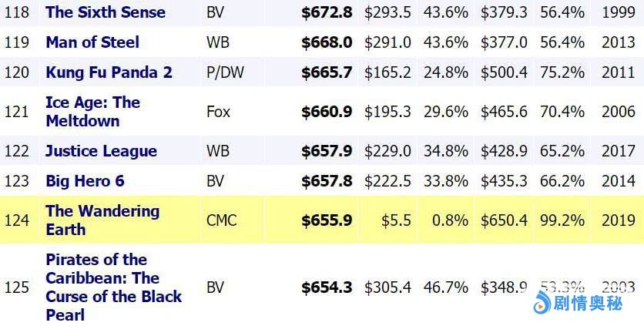The height and width of the screenshot is (326, 644).
Task: Open Kung Fu Panda 2 page
Action: pyautogui.click(x=109, y=72)
